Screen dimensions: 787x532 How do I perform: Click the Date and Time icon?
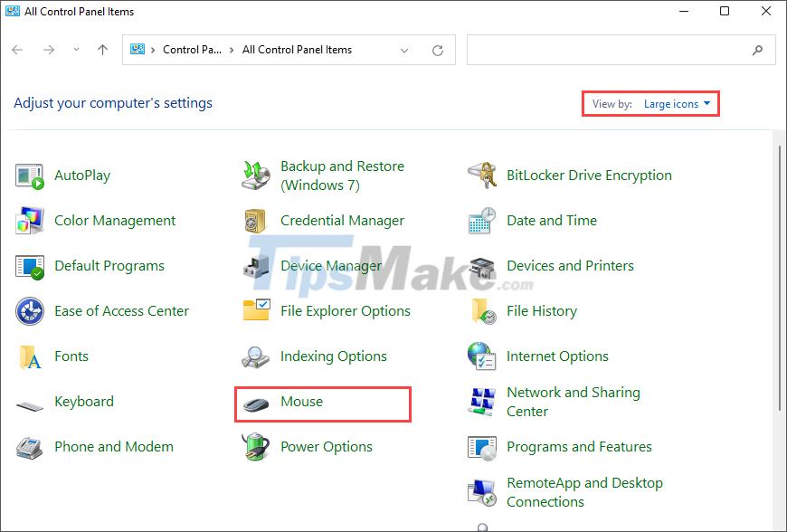pos(552,220)
